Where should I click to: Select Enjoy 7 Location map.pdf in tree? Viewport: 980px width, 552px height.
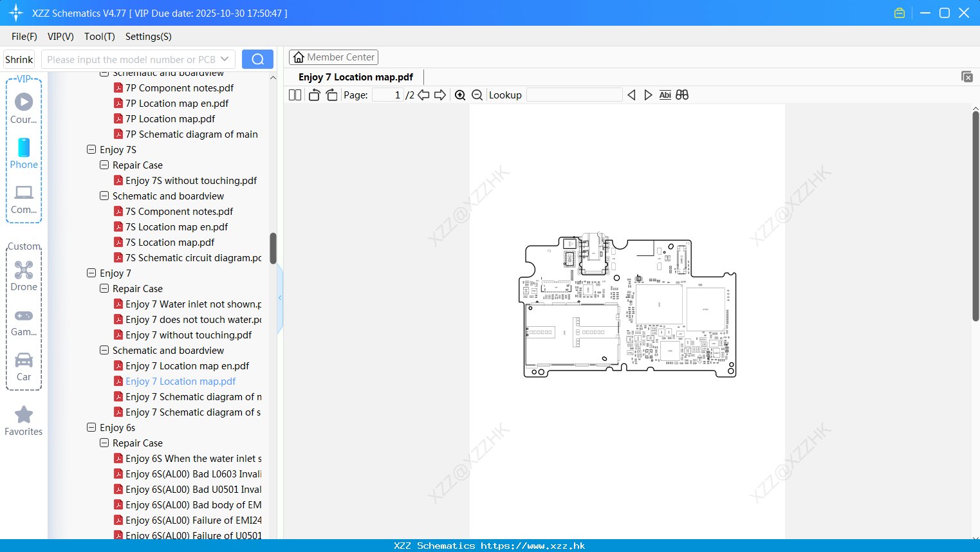[x=180, y=381]
